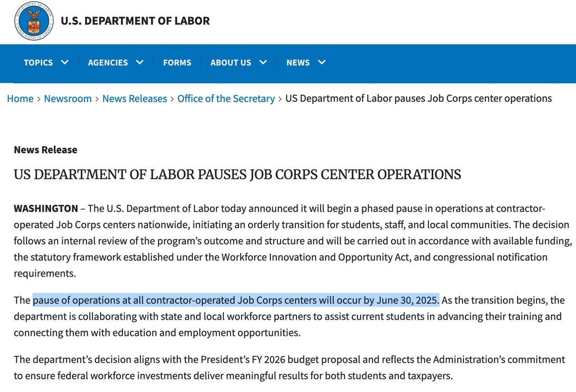Click the highlighted June 30, 2025 sentence
576x392 pixels.
click(x=236, y=301)
